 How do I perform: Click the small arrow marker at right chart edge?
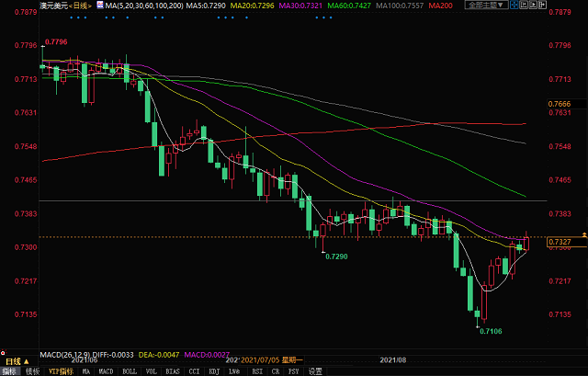584,236
